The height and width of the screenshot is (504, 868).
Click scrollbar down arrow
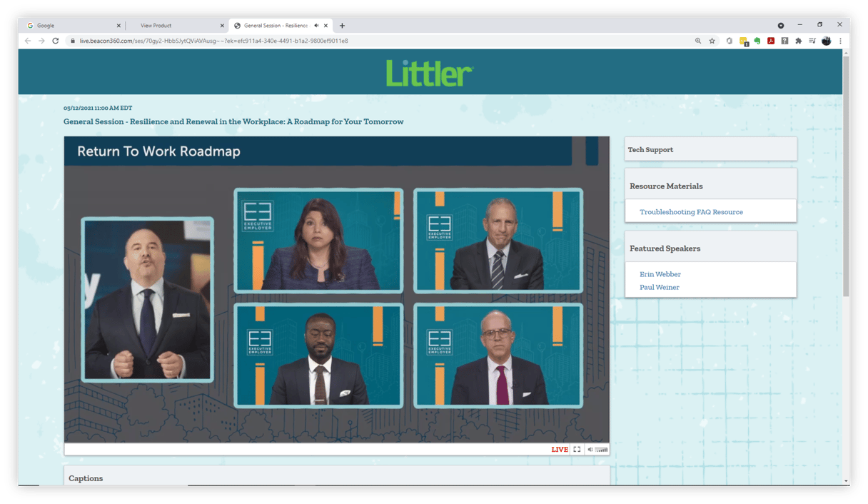pos(846,481)
